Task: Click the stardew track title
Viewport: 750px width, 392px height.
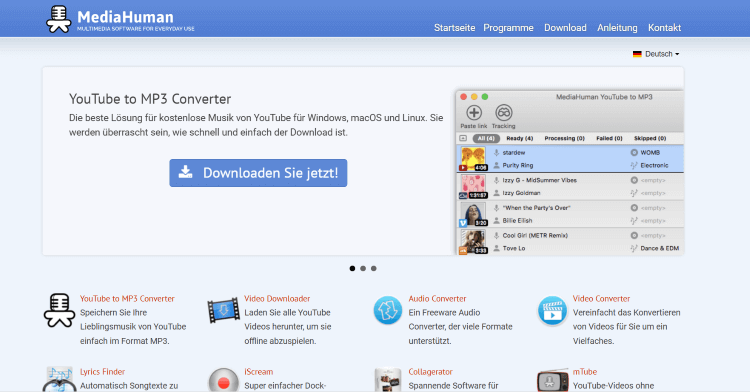Action: (514, 152)
